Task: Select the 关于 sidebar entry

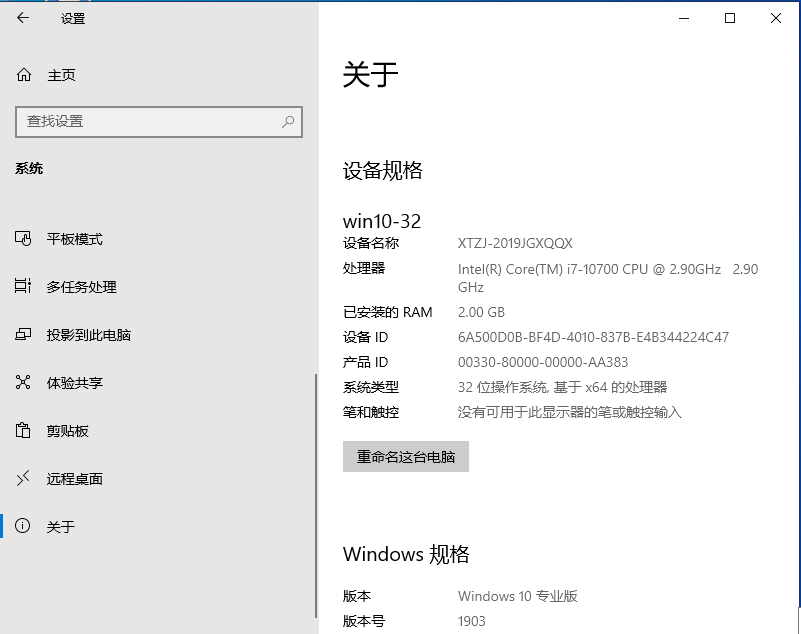Action: pyautogui.click(x=60, y=526)
